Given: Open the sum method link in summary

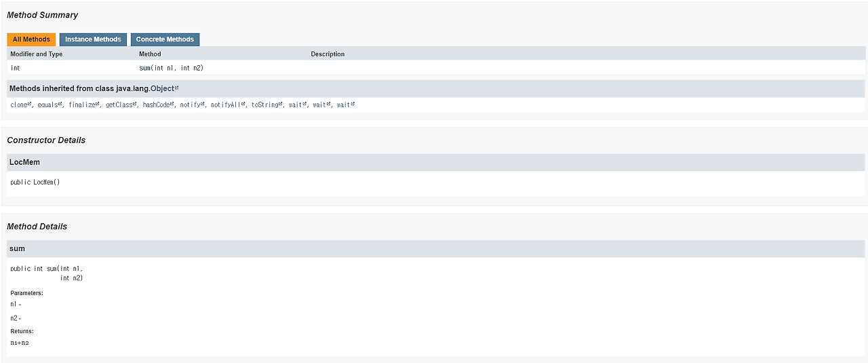Looking at the screenshot, I should click(x=145, y=68).
